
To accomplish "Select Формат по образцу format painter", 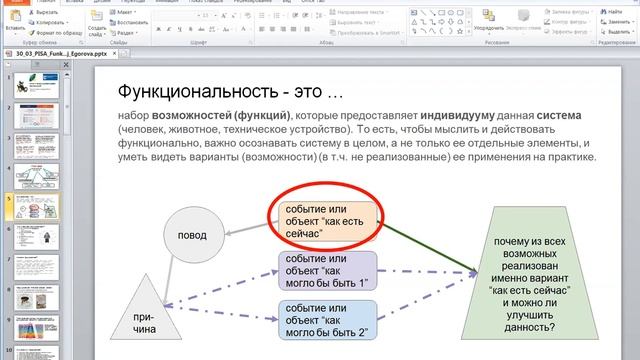I will (55, 33).
